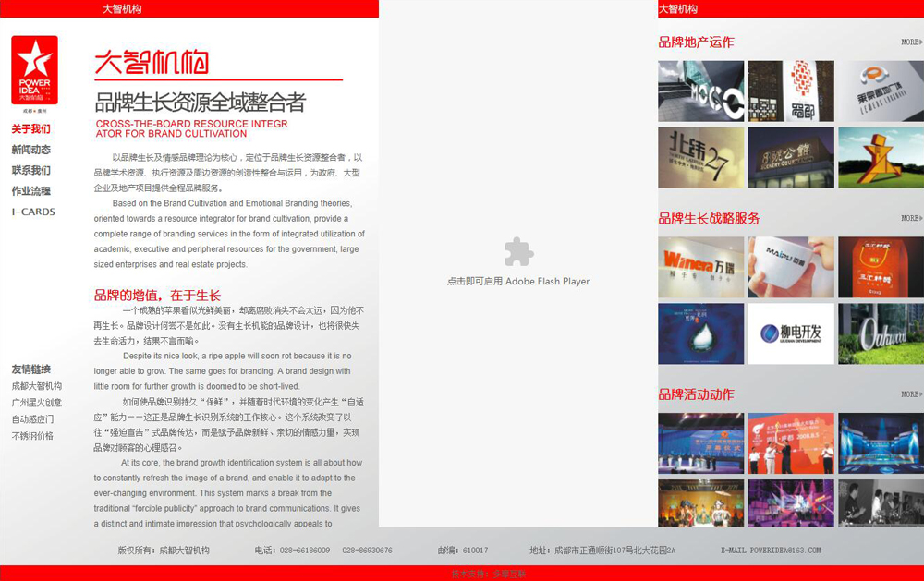Screen dimensions: 924x581
Task: Open the red gift bag thumbnail
Action: pyautogui.click(x=881, y=268)
